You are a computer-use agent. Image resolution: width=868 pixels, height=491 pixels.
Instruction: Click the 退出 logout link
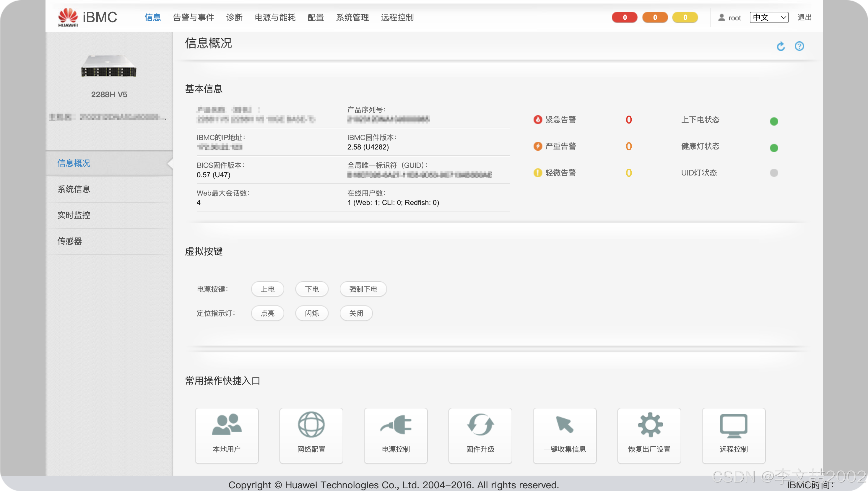pos(804,17)
